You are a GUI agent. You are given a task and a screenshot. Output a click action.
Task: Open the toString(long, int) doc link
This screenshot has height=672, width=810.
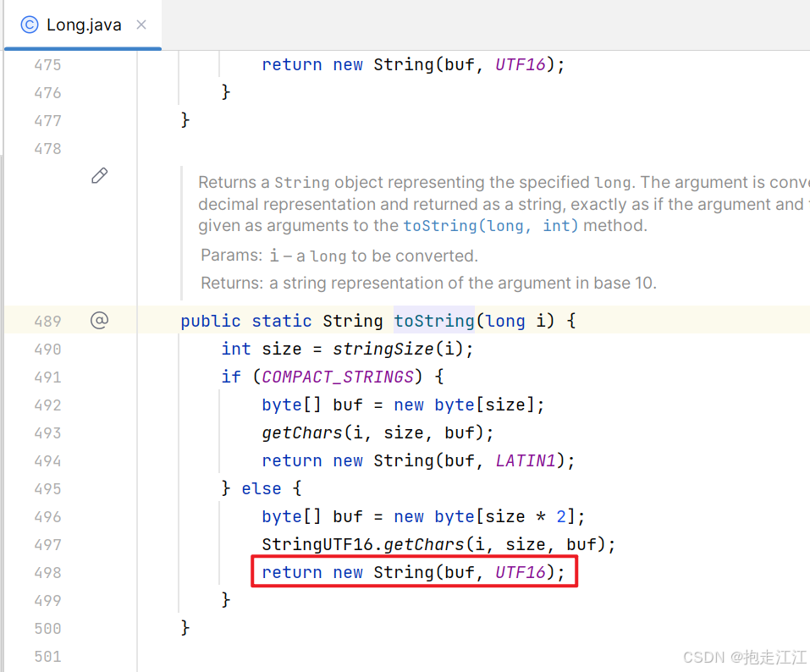[490, 226]
